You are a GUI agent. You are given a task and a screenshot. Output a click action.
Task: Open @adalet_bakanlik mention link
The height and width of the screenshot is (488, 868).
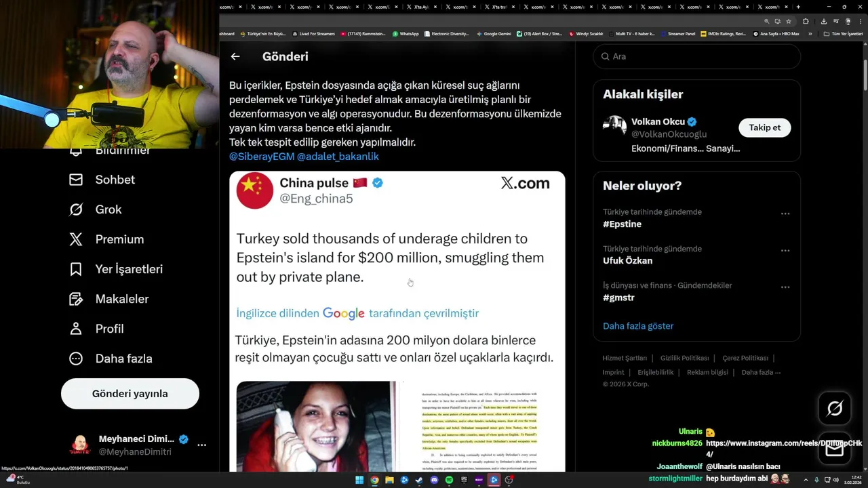338,157
